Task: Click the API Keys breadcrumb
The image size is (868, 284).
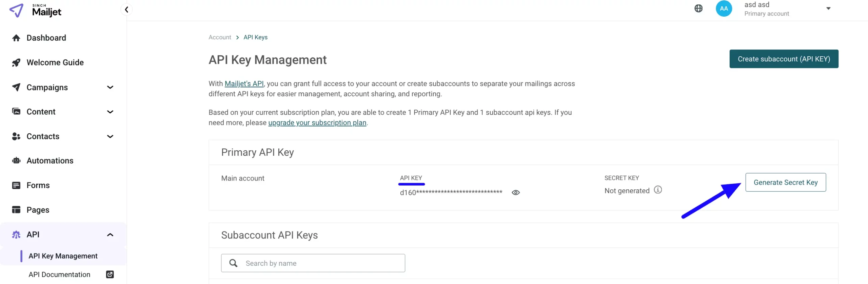Action: (x=255, y=37)
